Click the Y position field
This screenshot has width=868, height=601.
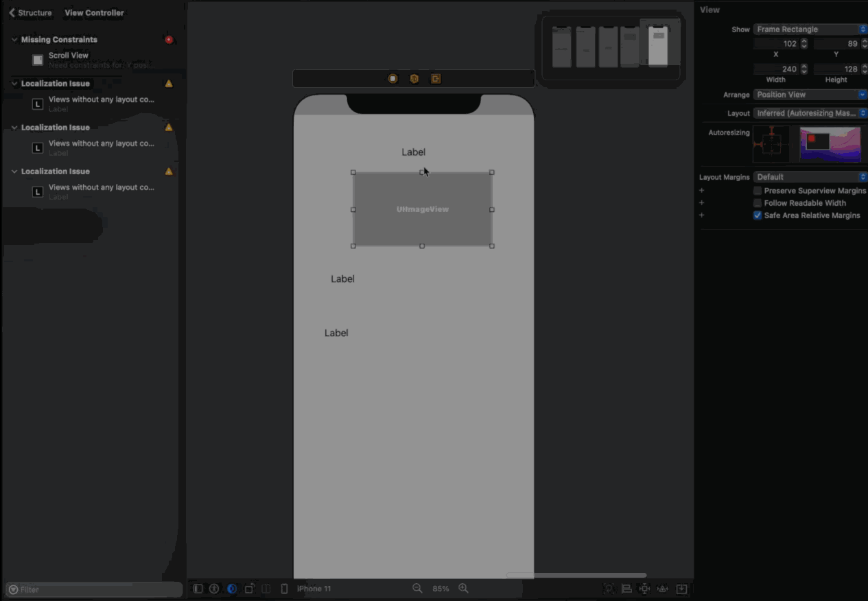pos(836,44)
